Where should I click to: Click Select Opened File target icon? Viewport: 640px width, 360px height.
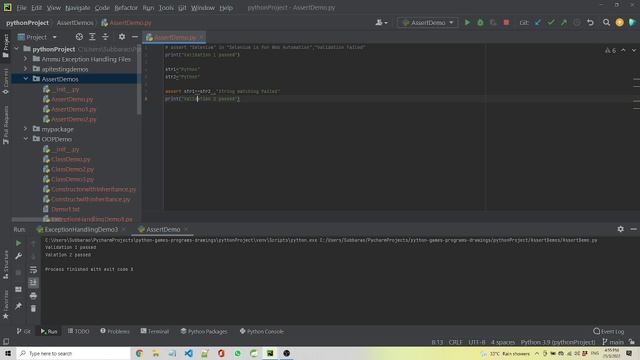[79, 37]
